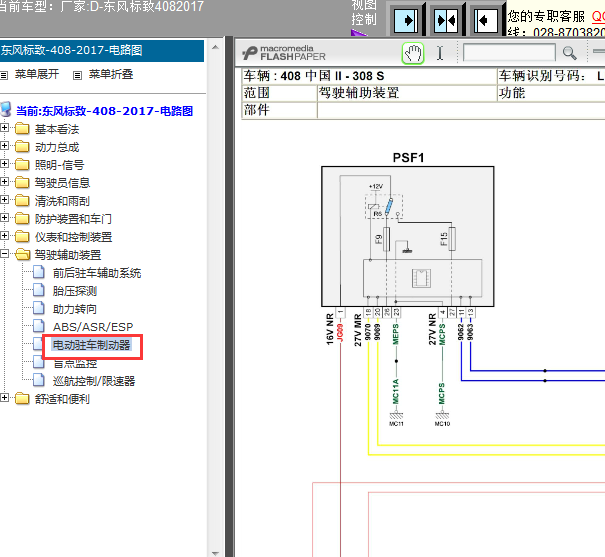Screen dimensions: 605x557
Task: Click the page icon beside ABS/ASR/ESP
Action: (39, 326)
